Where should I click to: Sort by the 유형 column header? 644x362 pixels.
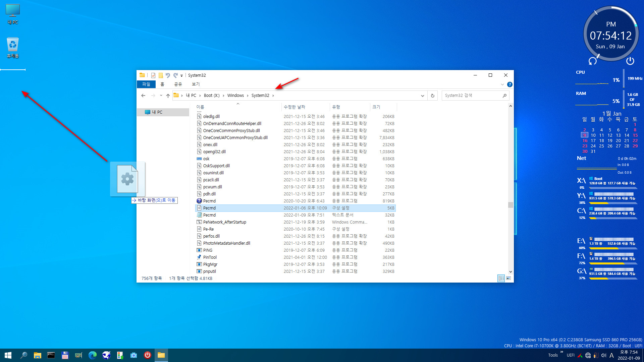click(350, 107)
